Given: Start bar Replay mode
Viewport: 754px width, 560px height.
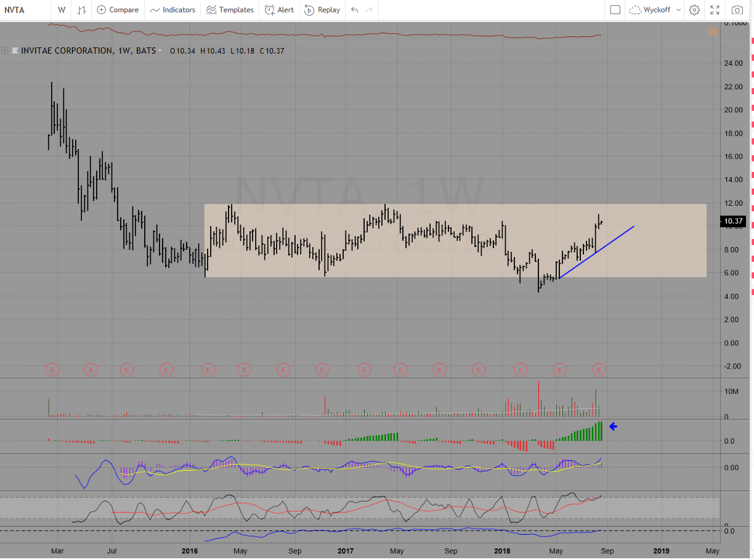Looking at the screenshot, I should click(x=322, y=10).
